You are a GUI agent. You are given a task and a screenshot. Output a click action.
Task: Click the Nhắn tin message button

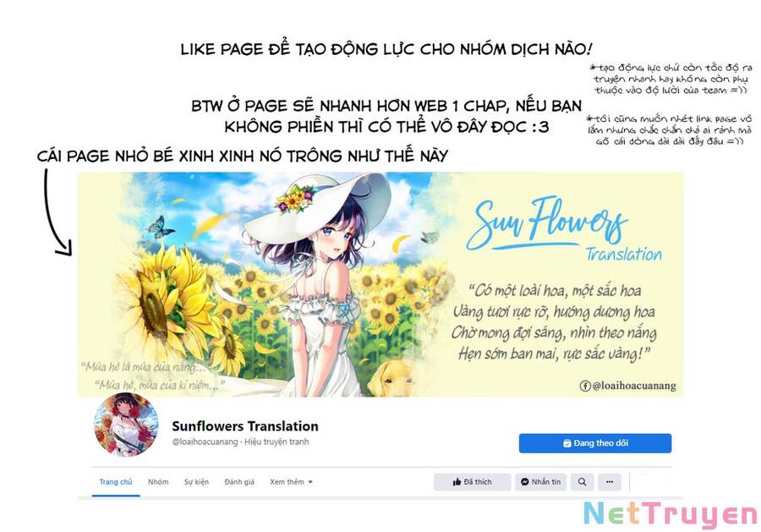click(540, 482)
